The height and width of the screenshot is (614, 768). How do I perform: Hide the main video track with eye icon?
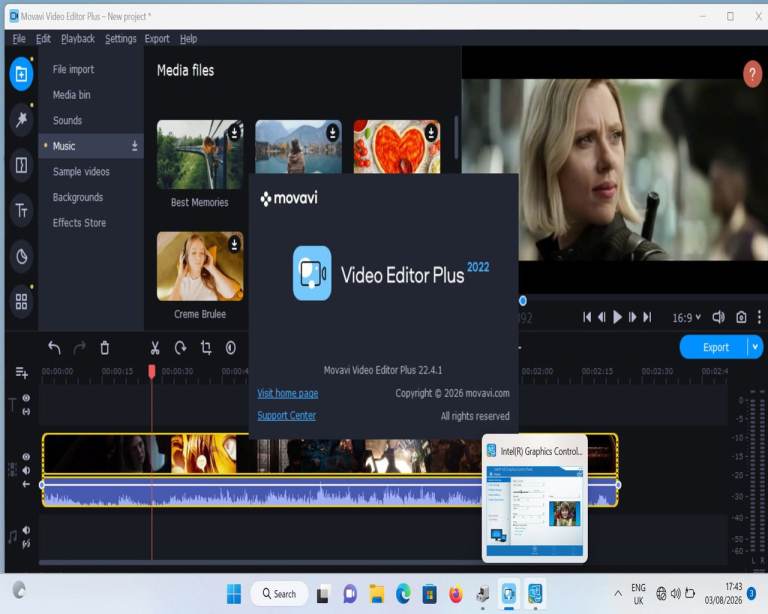point(26,456)
